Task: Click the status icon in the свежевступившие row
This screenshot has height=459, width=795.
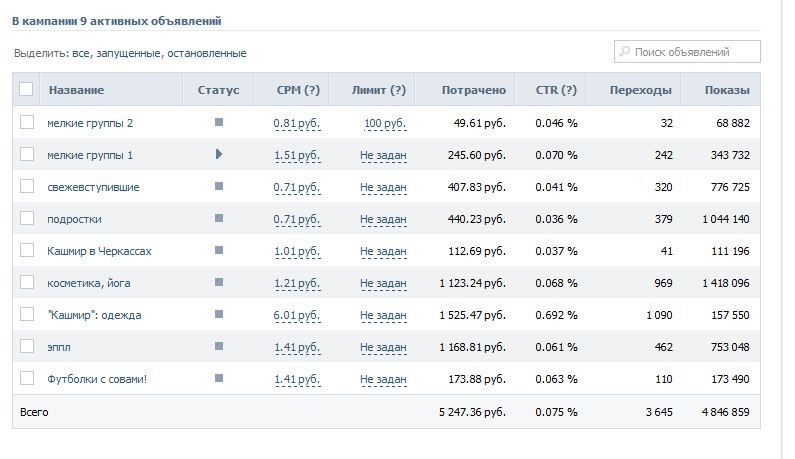Action: (x=219, y=186)
